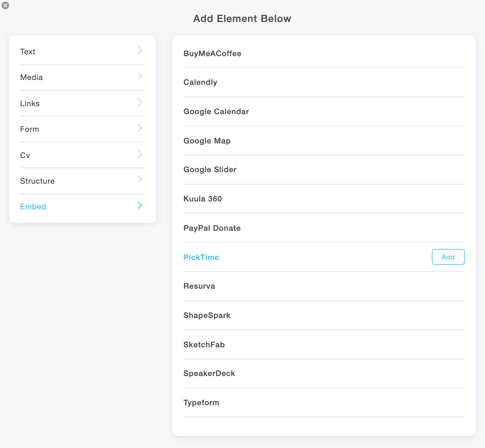Image resolution: width=485 pixels, height=448 pixels.
Task: Open the Cv category
Action: (82, 155)
